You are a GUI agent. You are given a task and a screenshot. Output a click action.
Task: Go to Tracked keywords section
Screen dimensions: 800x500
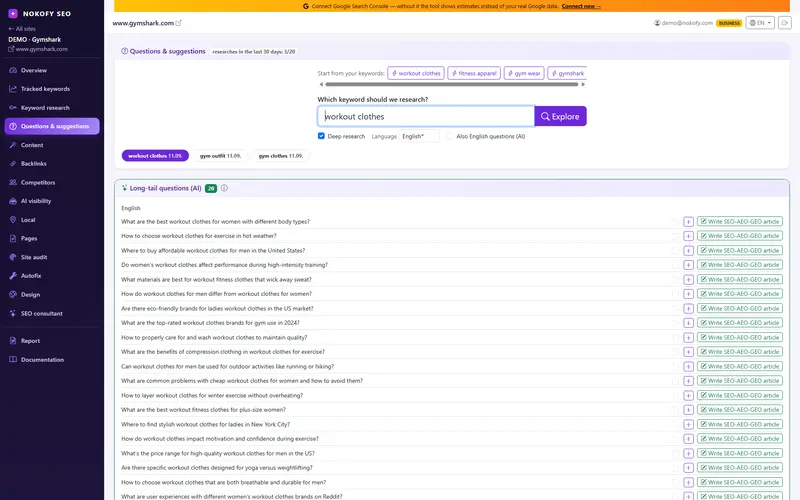pyautogui.click(x=45, y=89)
